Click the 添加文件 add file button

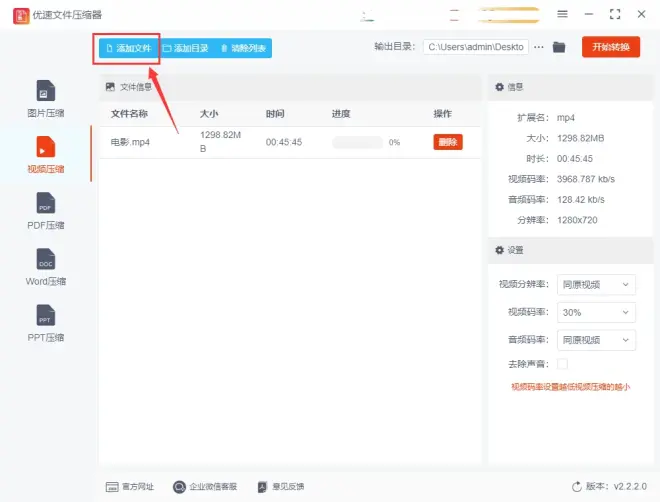[129, 48]
